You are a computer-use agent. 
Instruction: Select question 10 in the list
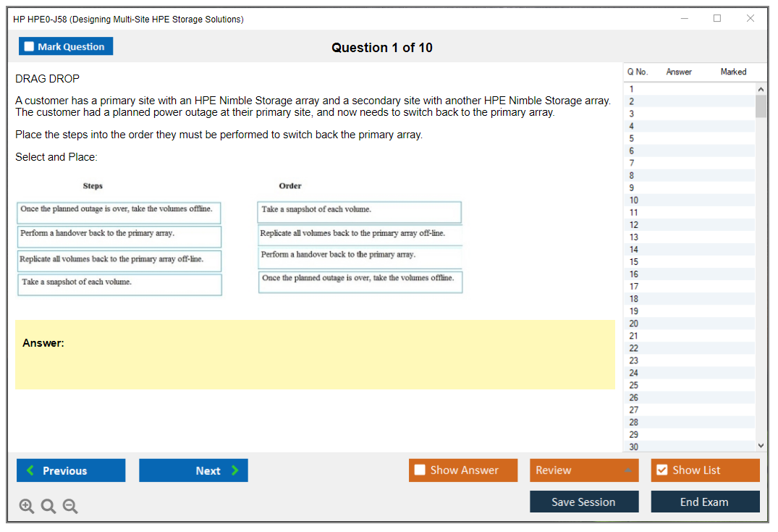pos(634,200)
